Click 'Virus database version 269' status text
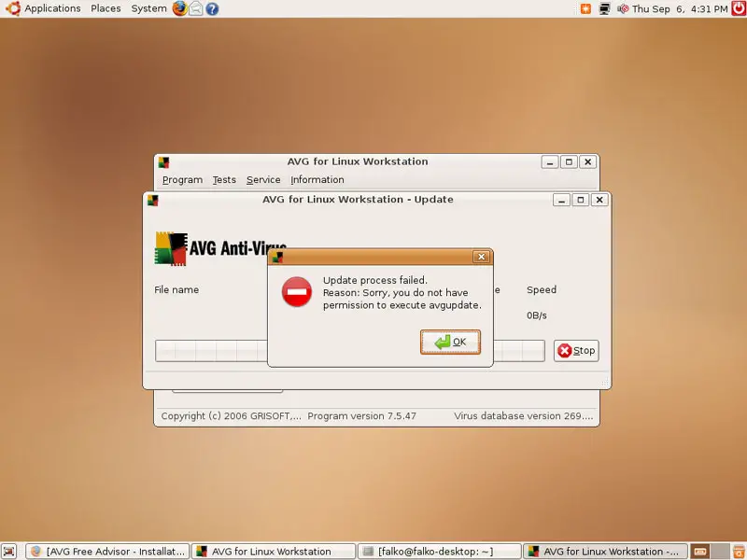Screen dimensions: 747x560 pos(524,416)
